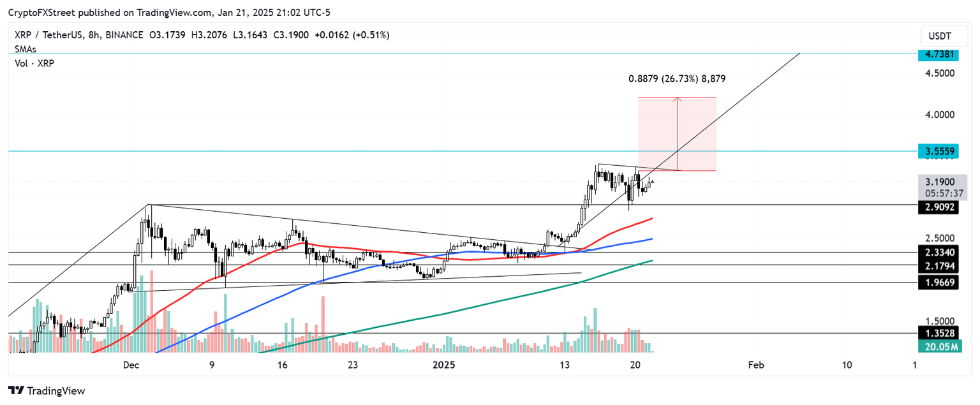The width and height of the screenshot is (980, 405).
Task: Select the Vol · XRP indicator label
Action: pyautogui.click(x=33, y=63)
